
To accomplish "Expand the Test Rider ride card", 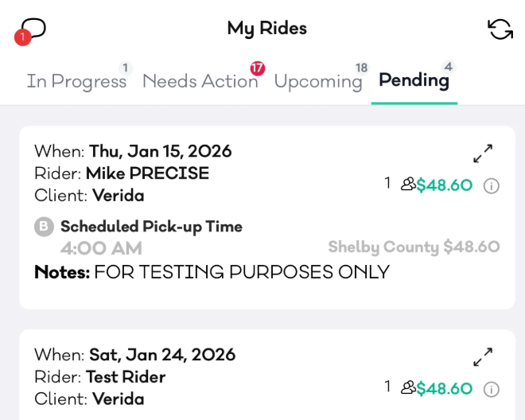I will click(483, 357).
